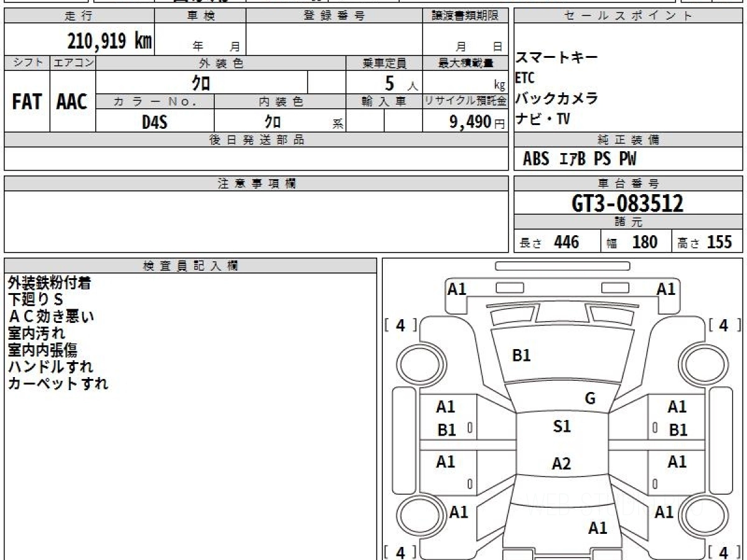Select the 外装鉄粉付着 inspector note

49,282
